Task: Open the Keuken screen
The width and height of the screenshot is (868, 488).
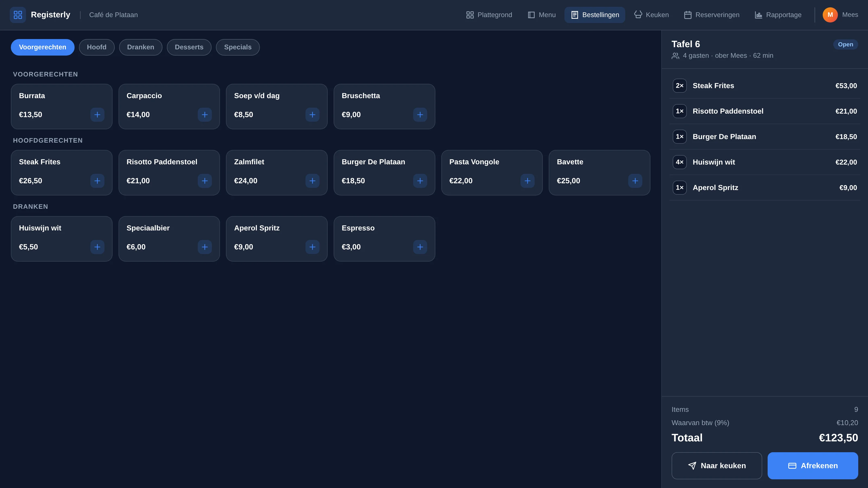Action: 651,15
